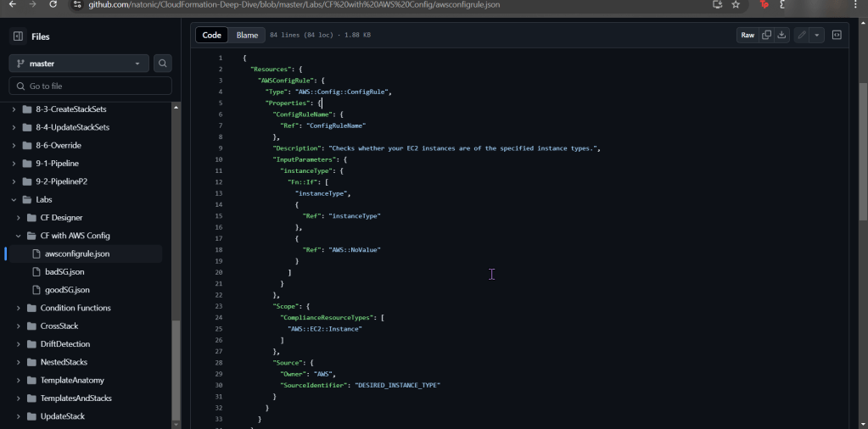Open more edit options dropdown arrow
The image size is (868, 429).
(816, 36)
